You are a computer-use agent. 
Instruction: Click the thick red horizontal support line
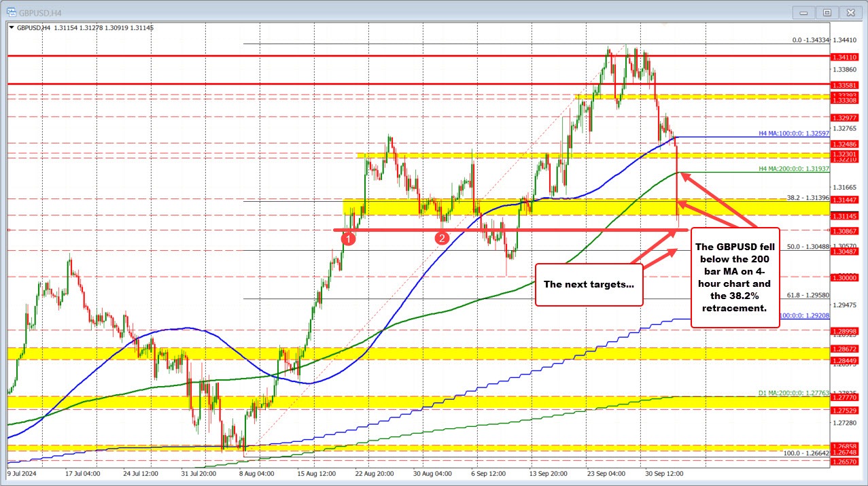510,231
